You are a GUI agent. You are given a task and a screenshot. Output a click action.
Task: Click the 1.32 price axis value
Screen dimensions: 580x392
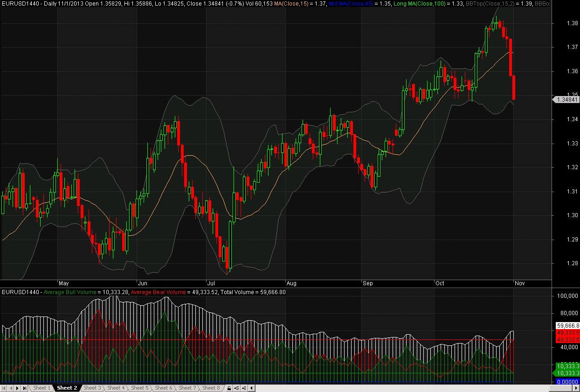pos(572,167)
